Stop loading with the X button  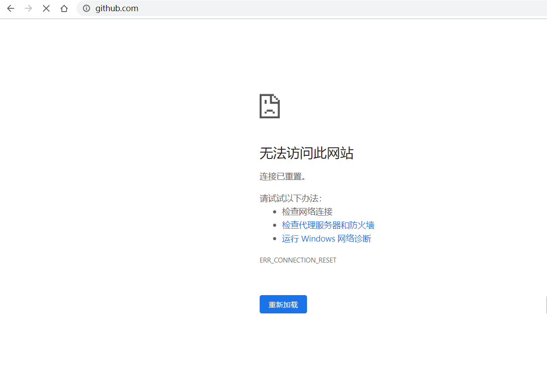tap(46, 8)
